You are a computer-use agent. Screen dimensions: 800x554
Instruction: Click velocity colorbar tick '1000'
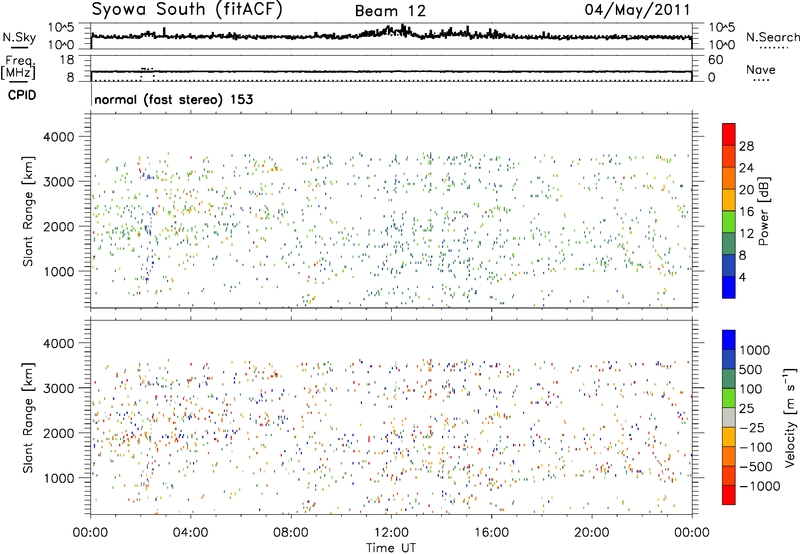pos(755,350)
